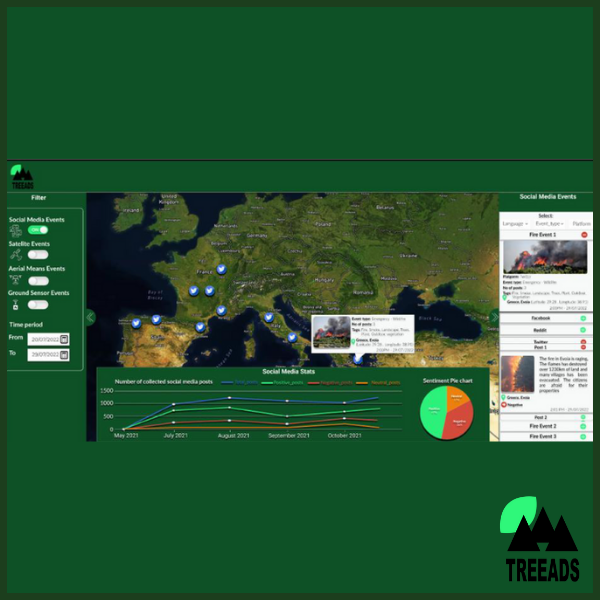Click the calendar icon in the To field
Image resolution: width=600 pixels, height=600 pixels.
coord(64,354)
